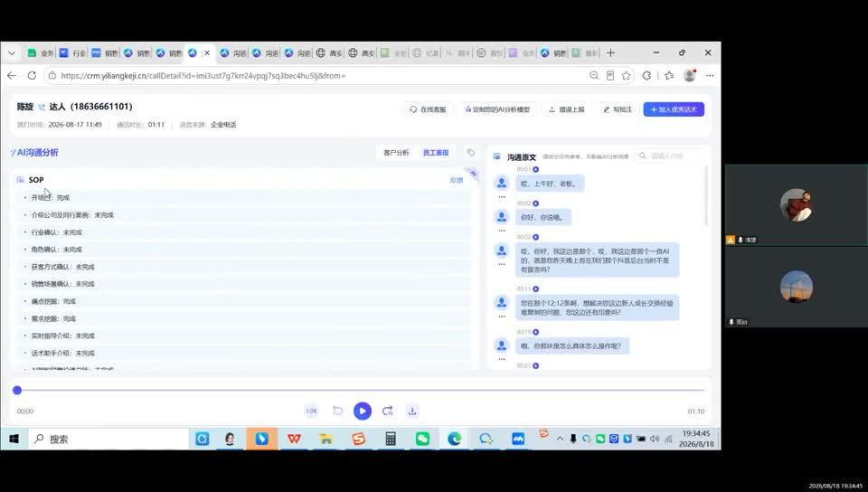Open a new browser tab with plus
This screenshot has height=492, width=868.
[x=610, y=53]
